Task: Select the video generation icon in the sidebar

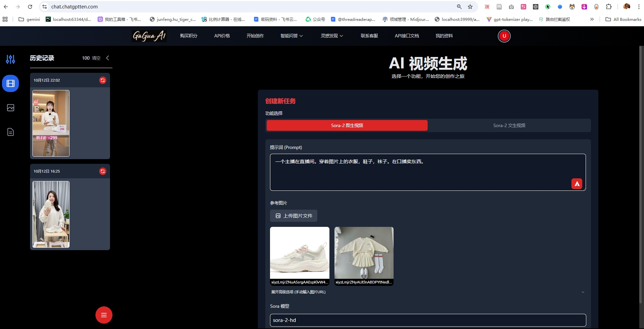Action: pyautogui.click(x=10, y=83)
